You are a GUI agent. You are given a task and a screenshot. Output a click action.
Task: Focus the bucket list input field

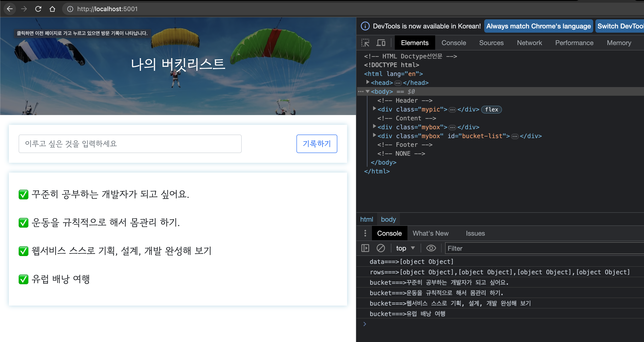[x=130, y=144]
